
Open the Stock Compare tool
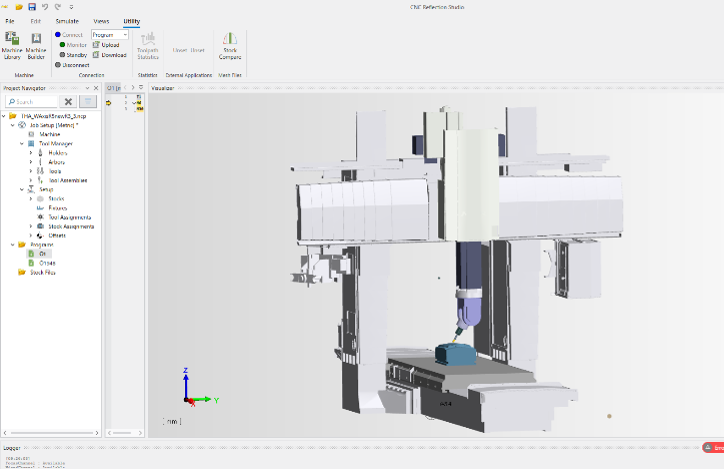coord(230,45)
